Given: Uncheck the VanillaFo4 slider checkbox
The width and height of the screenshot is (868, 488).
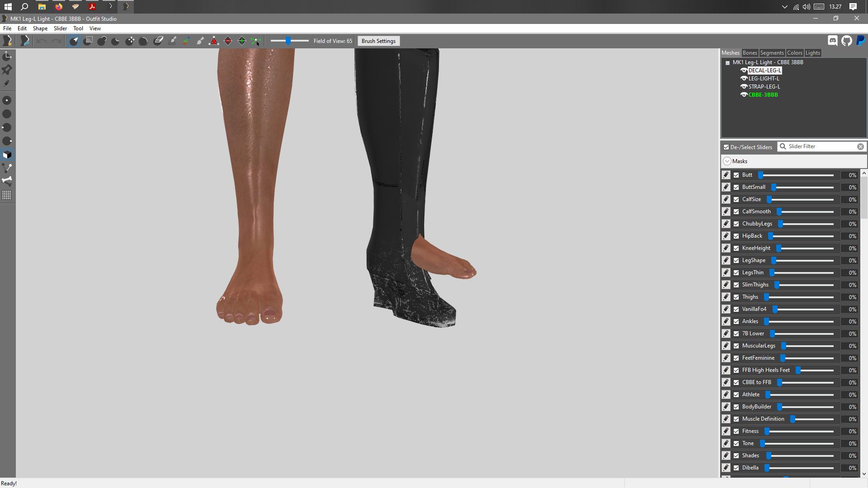Looking at the screenshot, I should 736,309.
